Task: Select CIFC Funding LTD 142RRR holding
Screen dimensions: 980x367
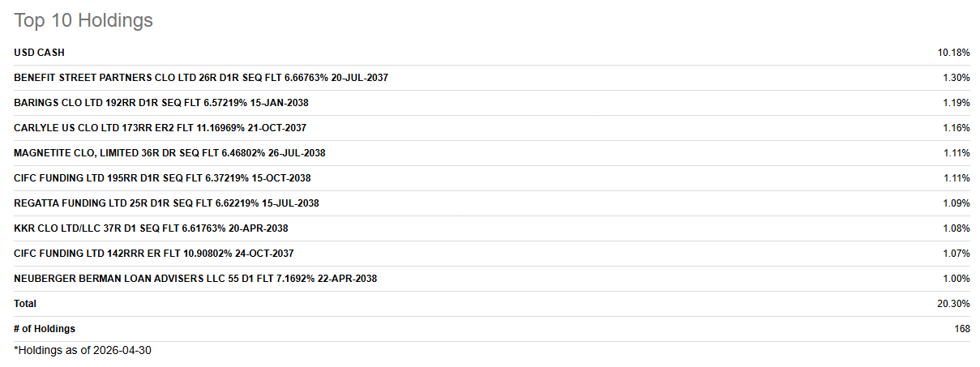Action: click(154, 254)
